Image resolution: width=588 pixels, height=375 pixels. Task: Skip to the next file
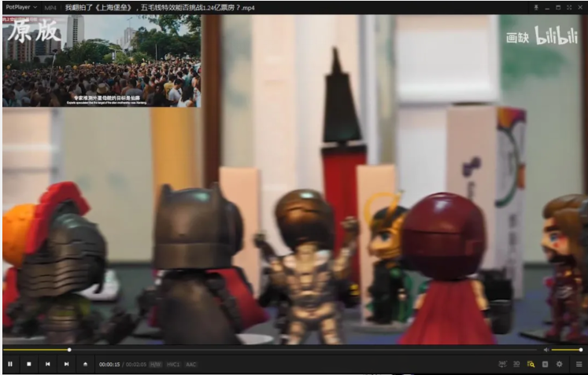click(66, 364)
